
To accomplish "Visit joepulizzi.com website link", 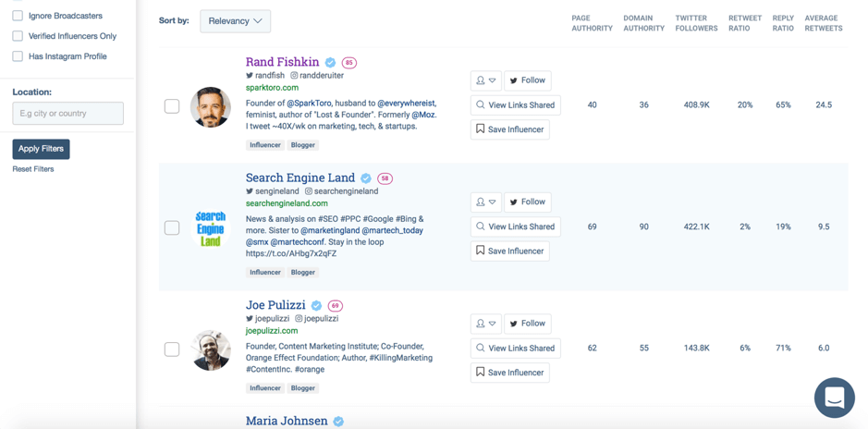I will [272, 331].
